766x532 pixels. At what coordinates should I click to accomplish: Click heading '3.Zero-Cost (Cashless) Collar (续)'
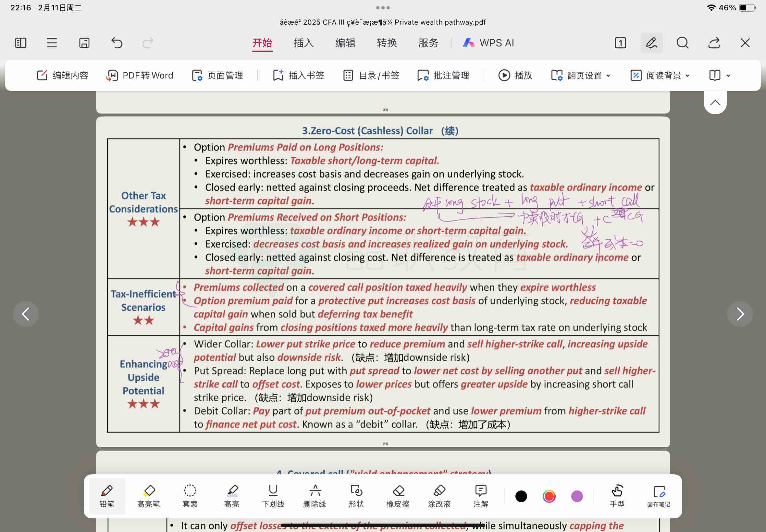click(380, 131)
